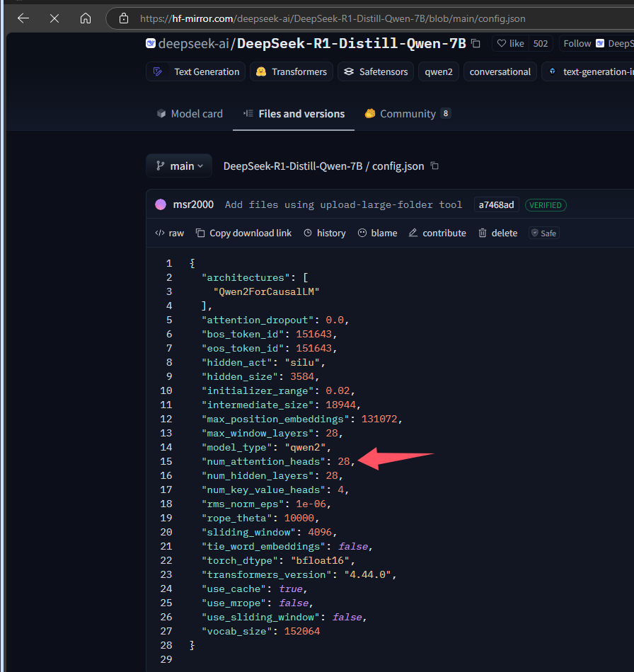Click the 18944 intermediate_size value

341,405
